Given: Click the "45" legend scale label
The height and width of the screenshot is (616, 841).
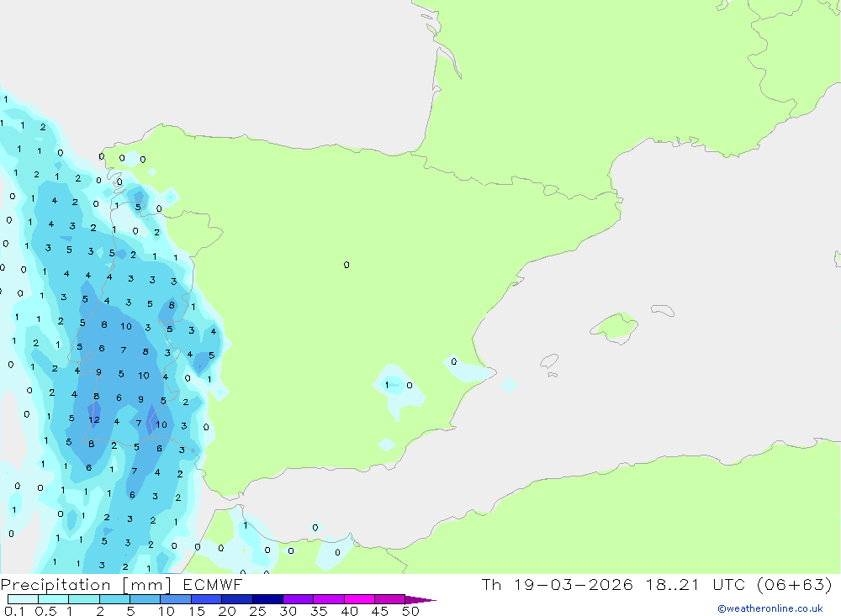Looking at the screenshot, I should (x=380, y=611).
